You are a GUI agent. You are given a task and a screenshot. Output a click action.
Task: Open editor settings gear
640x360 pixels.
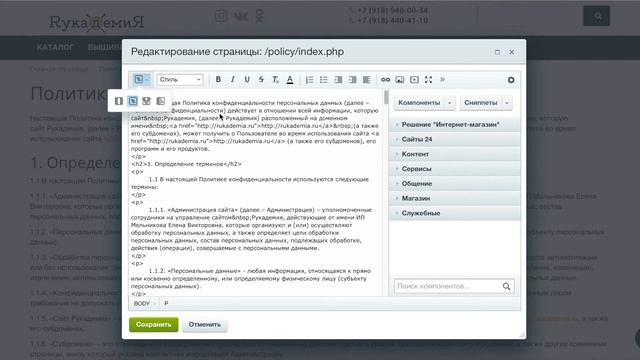pos(511,80)
